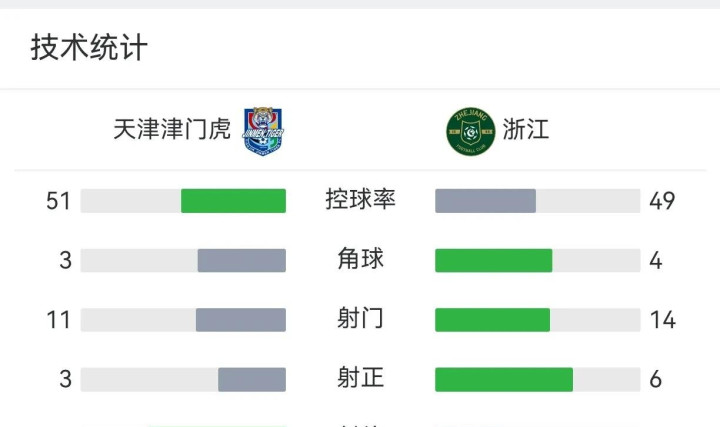Image resolution: width=720 pixels, height=427 pixels.
Task: Select the 控球率 stat label
Action: click(360, 199)
